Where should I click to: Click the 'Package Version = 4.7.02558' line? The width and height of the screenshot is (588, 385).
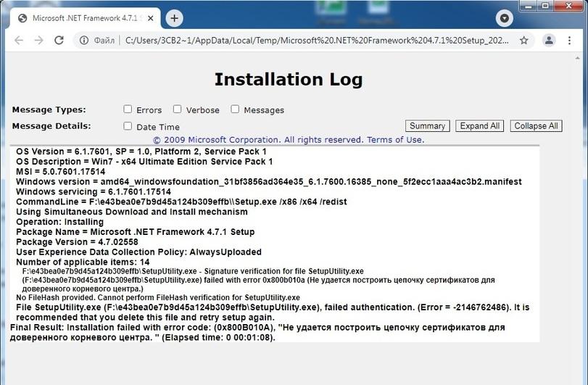(x=77, y=242)
